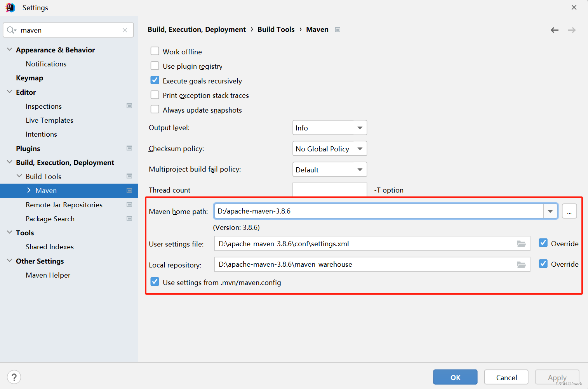Click project-level icon on selected Maven row
This screenshot has height=389, width=588.
[129, 190]
